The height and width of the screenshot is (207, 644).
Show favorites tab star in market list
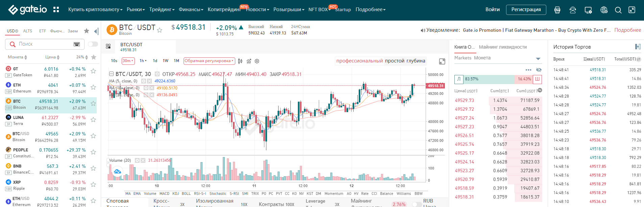pos(87,31)
